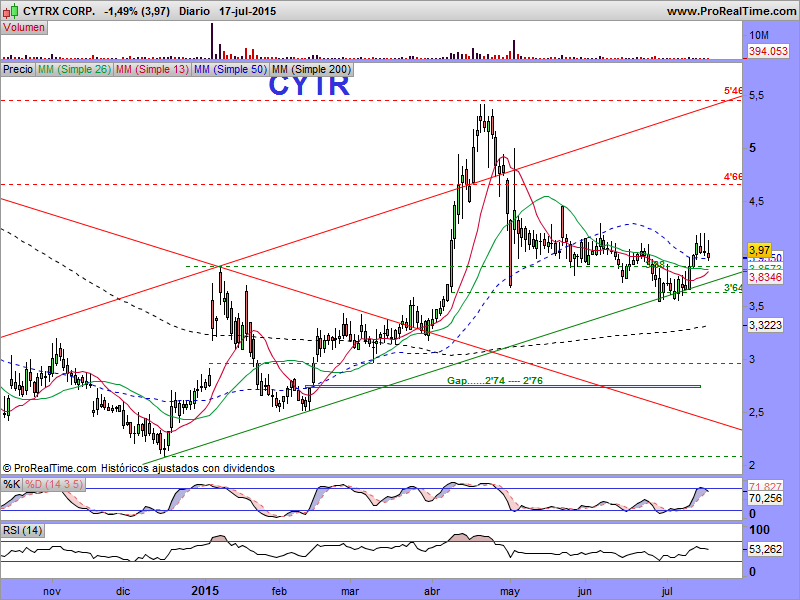Viewport: 800px width, 600px height.
Task: Click the 2015 year marker on time axis
Action: (205, 591)
